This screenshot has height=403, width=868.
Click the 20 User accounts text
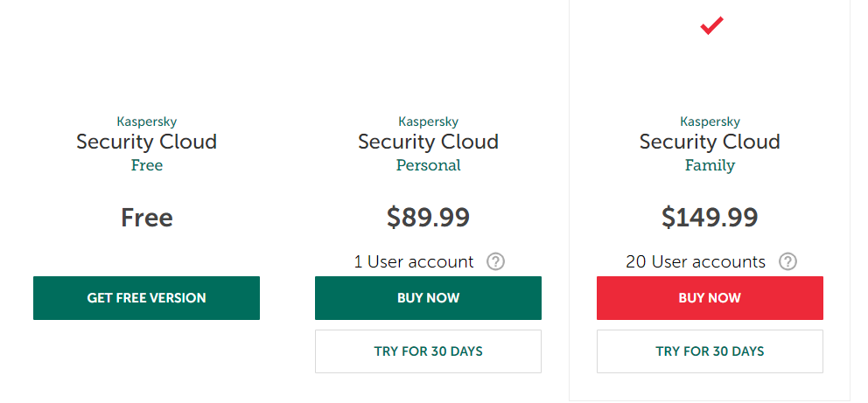[696, 261]
